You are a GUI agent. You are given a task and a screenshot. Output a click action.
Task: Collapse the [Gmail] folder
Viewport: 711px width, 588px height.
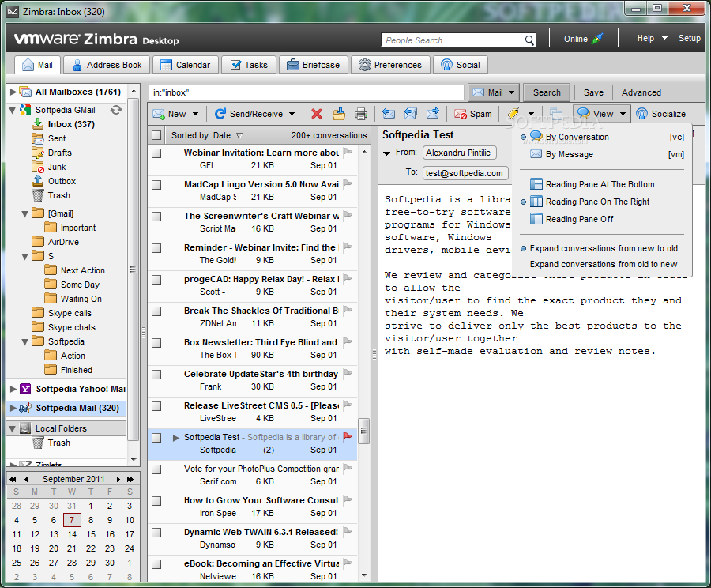pyautogui.click(x=25, y=213)
